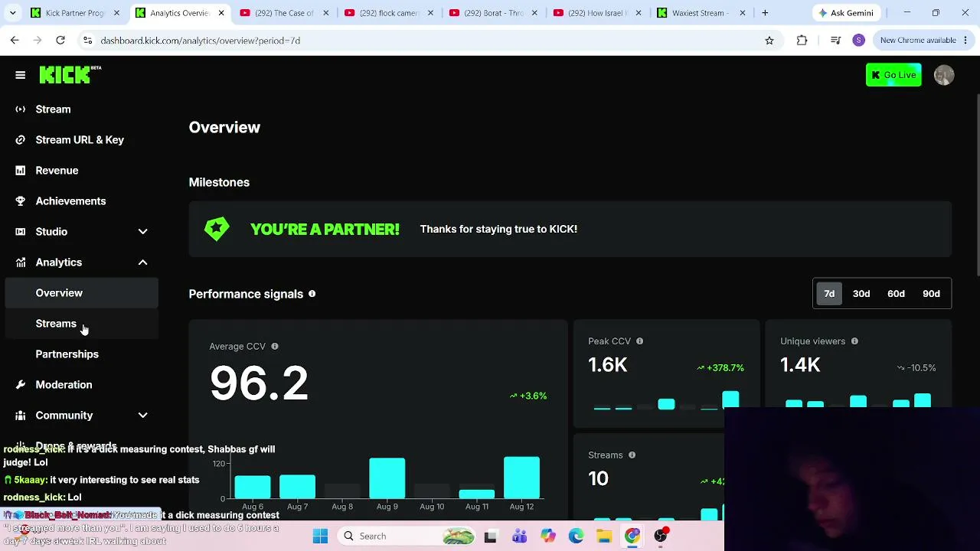Viewport: 980px width, 551px height.
Task: Click the info icon beside Peak CCV
Action: click(x=639, y=341)
